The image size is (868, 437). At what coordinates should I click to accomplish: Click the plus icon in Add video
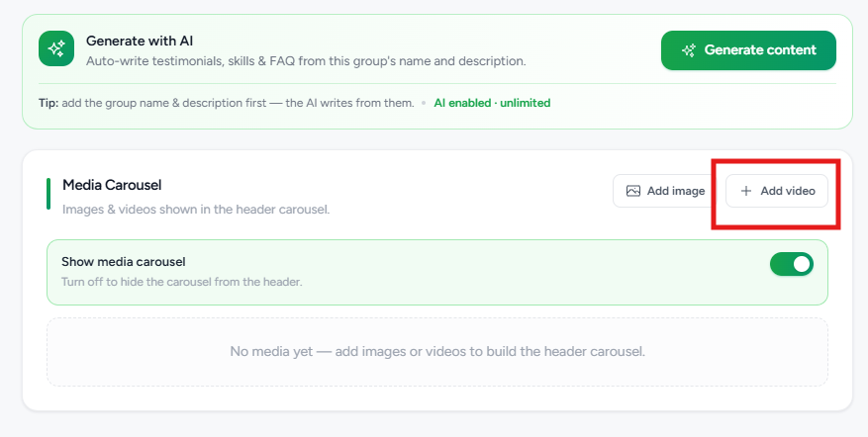click(x=746, y=191)
